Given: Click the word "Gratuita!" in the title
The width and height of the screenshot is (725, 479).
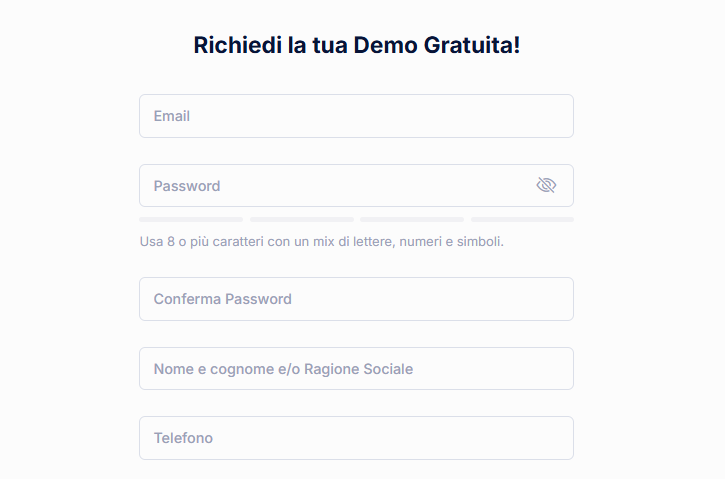Looking at the screenshot, I should pyautogui.click(x=472, y=45).
